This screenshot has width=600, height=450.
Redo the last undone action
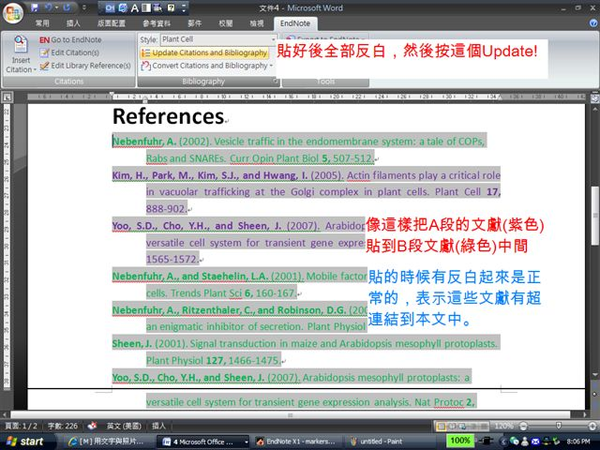click(67, 7)
